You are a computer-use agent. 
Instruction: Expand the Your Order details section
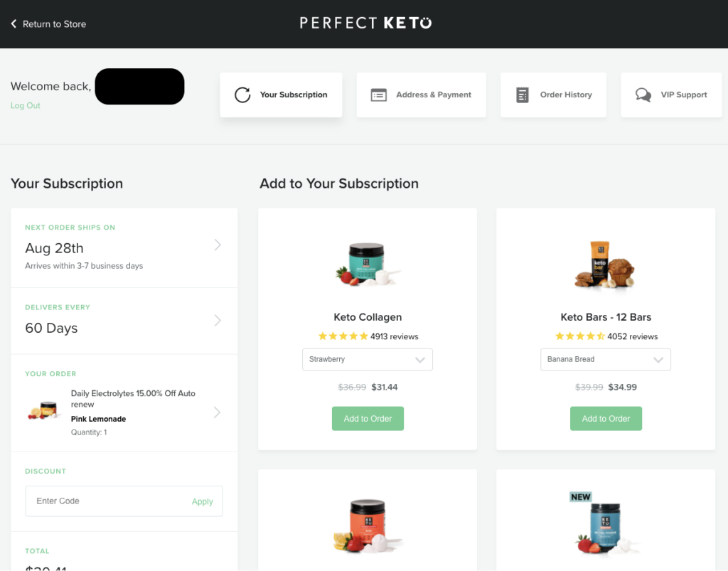218,412
